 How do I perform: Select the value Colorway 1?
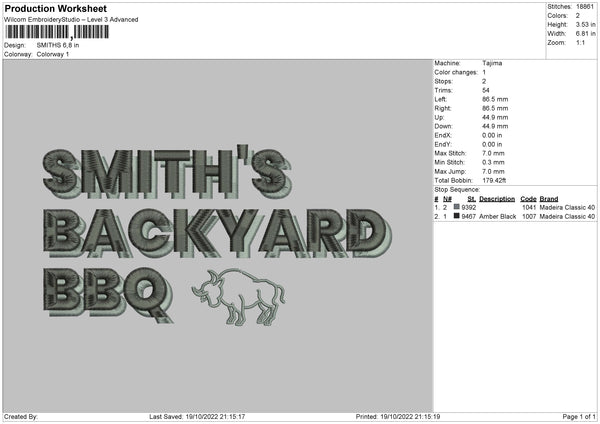pos(53,54)
